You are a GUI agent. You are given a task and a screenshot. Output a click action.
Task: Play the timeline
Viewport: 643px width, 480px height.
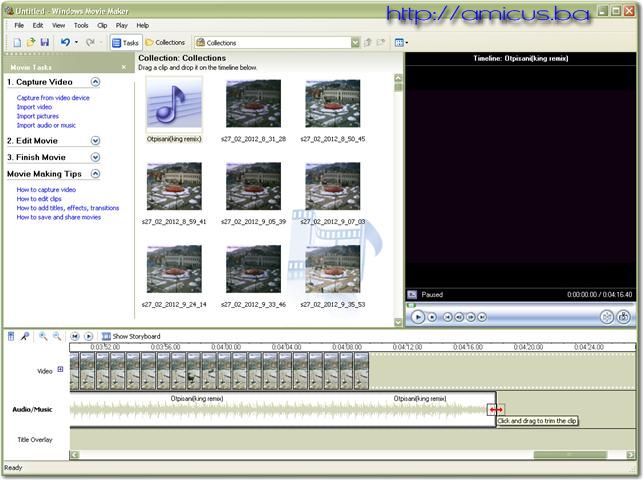click(x=89, y=336)
